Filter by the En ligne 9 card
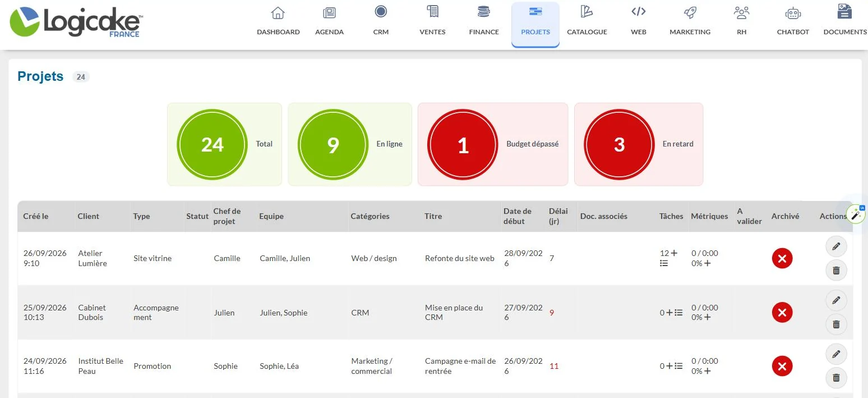The image size is (868, 398). 350,144
